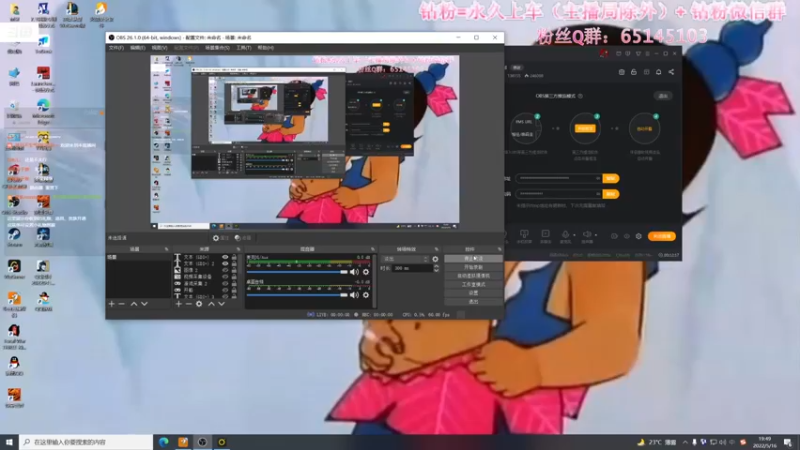800x450 pixels.
Task: Click the share icon in streaming tool
Action: tap(671, 72)
